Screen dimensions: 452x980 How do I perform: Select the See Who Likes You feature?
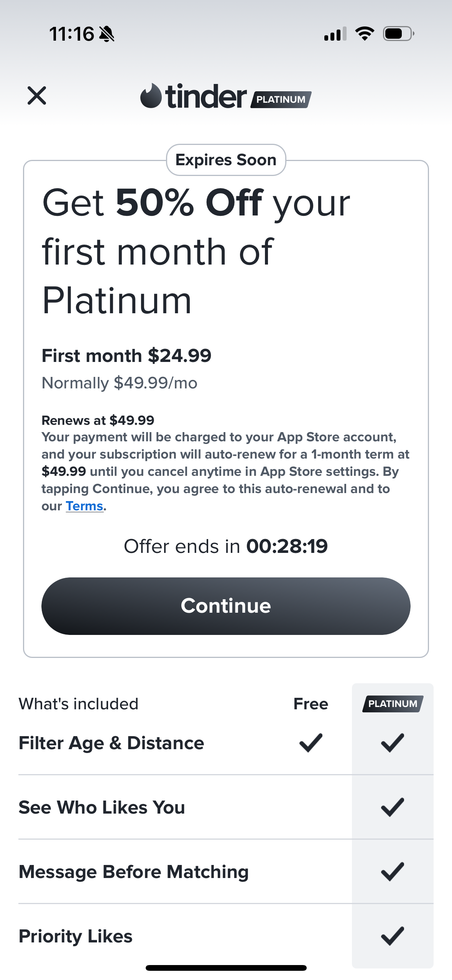coord(102,807)
